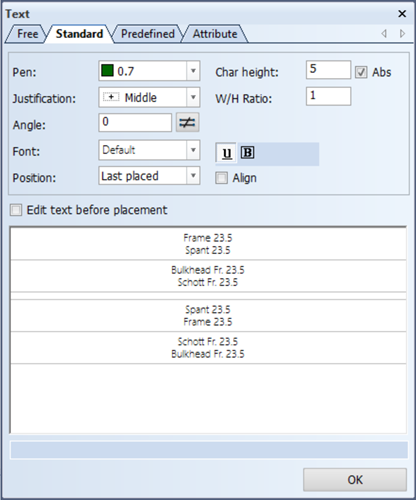Switch to the Attribute tab

pyautogui.click(x=215, y=34)
